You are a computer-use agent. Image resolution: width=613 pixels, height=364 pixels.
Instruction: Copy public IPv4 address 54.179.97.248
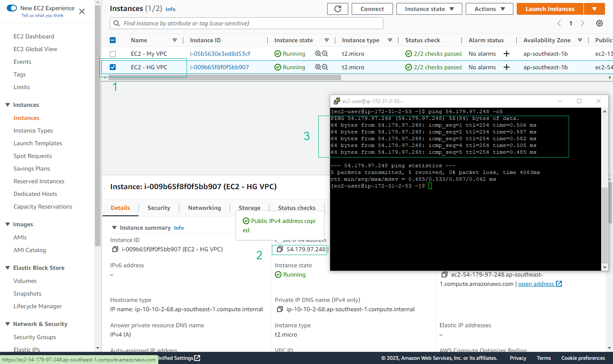(279, 250)
